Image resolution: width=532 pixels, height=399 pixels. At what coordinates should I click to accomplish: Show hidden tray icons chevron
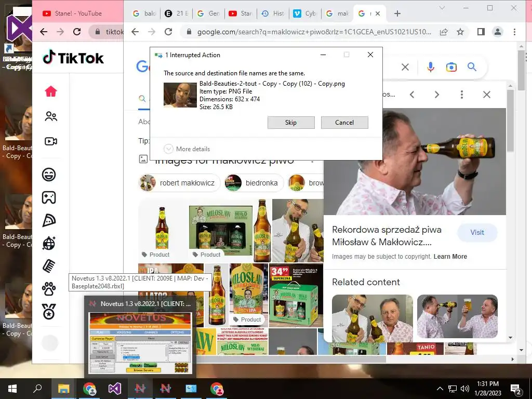click(x=440, y=389)
